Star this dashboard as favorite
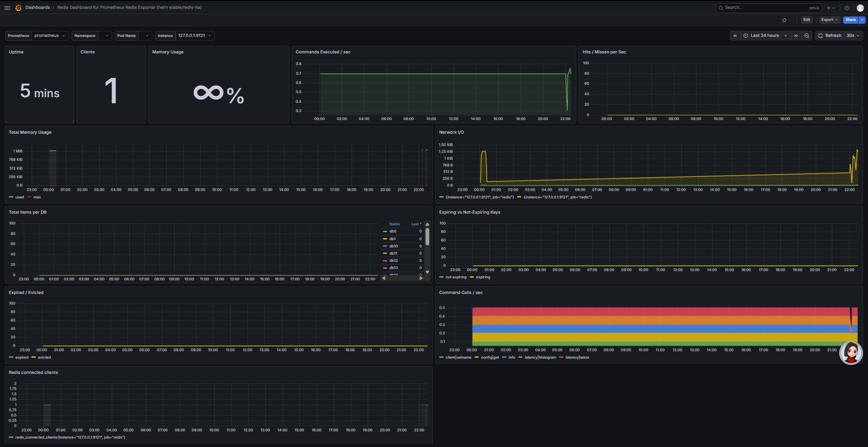The width and height of the screenshot is (868, 447). click(x=784, y=20)
